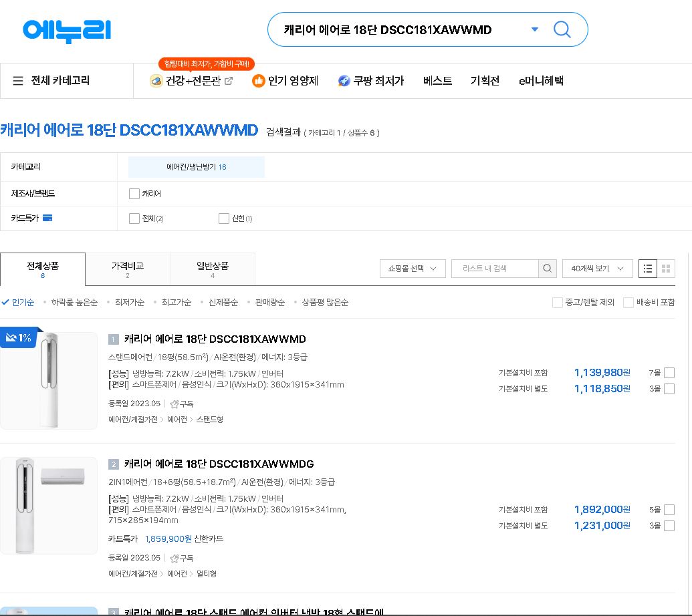Click the card icon next to 카드특가

[x=47, y=218]
